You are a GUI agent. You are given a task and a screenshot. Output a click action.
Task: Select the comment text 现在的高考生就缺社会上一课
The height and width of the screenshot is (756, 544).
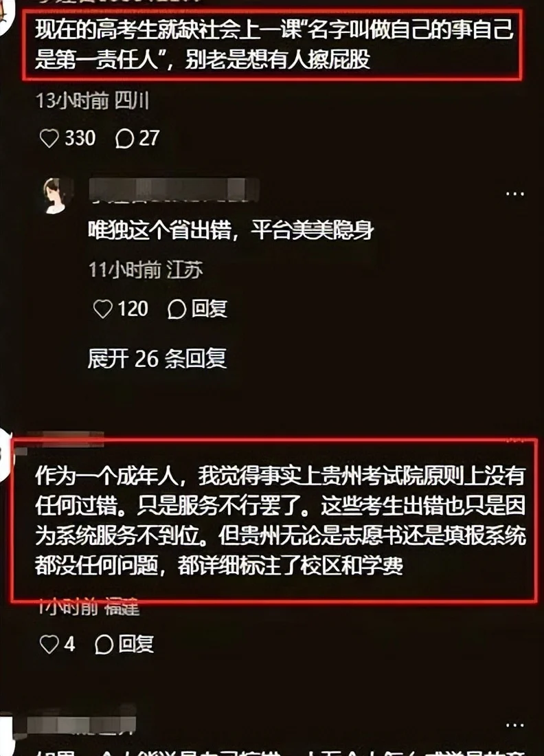[168, 30]
